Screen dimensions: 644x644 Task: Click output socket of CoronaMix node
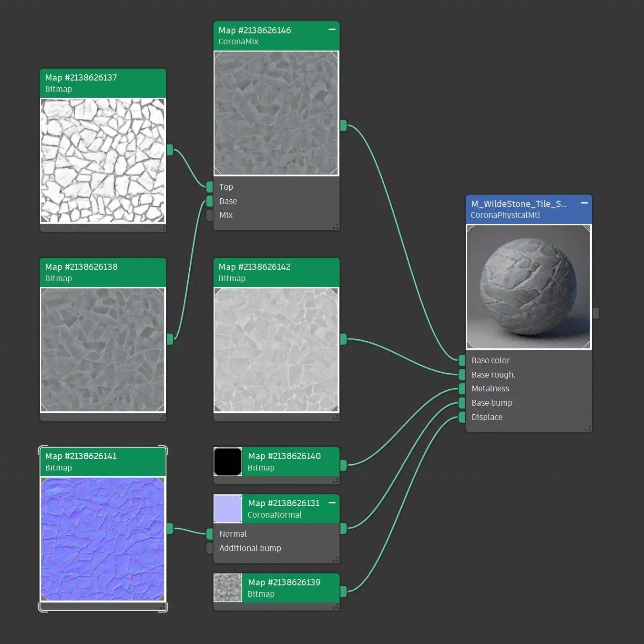(x=343, y=126)
